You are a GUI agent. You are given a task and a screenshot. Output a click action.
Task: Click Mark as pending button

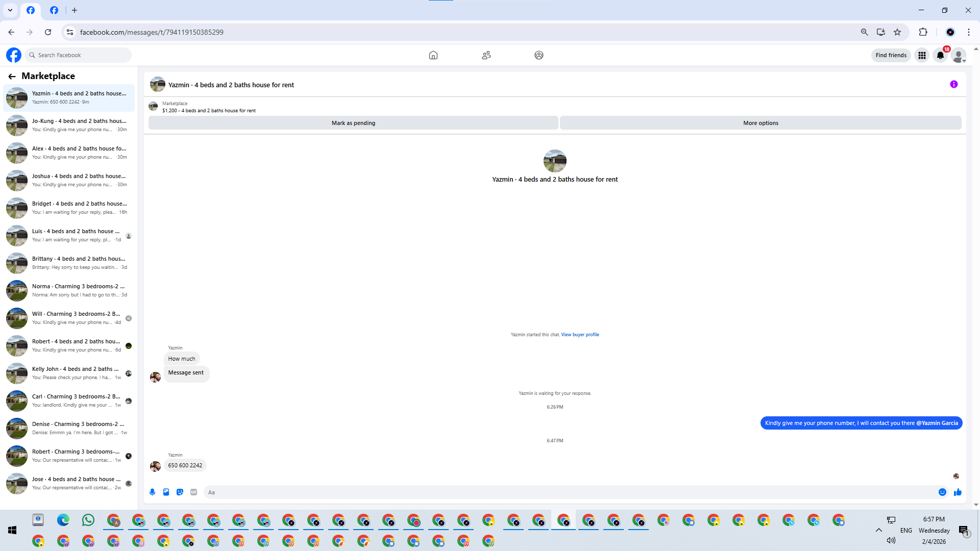(x=353, y=123)
